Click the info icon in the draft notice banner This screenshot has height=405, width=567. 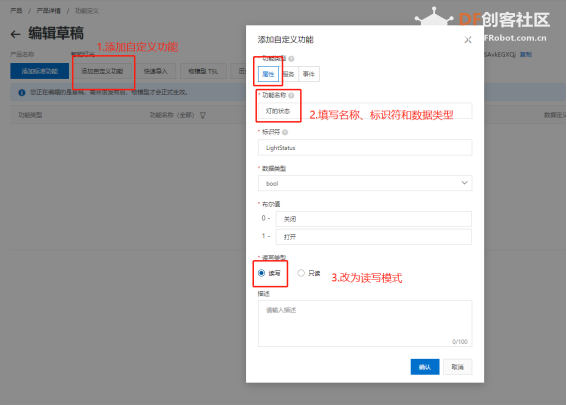[22, 93]
